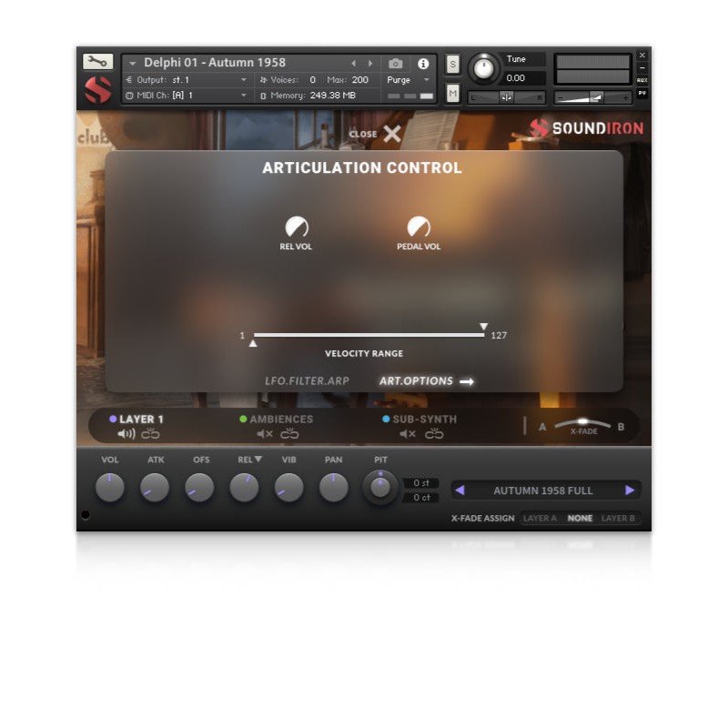Open the Purge dropdown menu

pos(407,80)
